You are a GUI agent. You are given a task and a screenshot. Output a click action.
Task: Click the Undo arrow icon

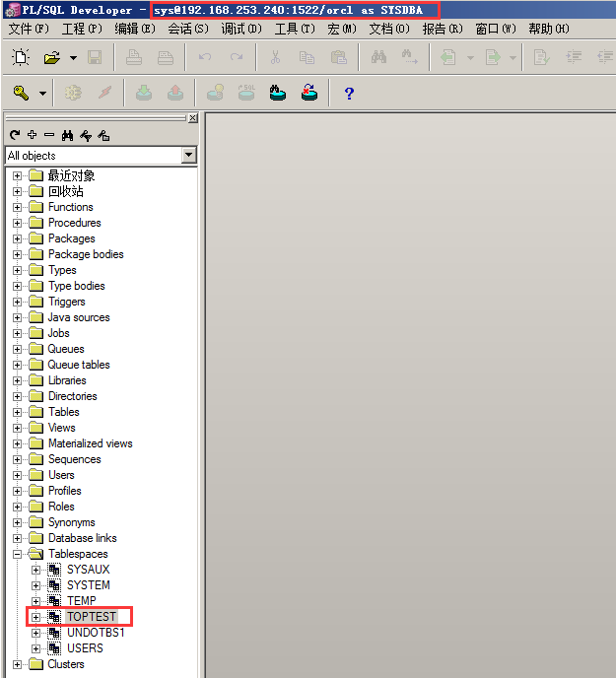(x=205, y=57)
